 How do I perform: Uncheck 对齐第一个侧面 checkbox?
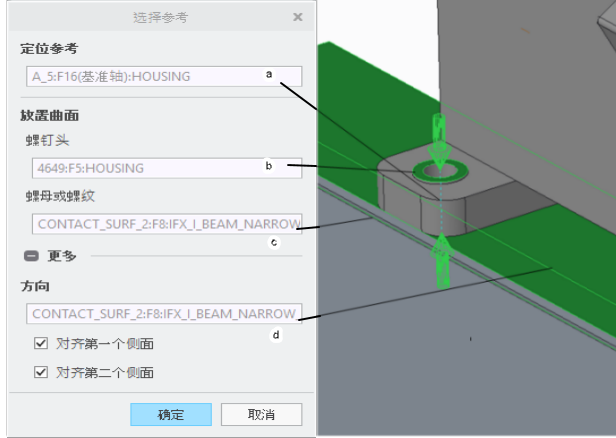pyautogui.click(x=41, y=344)
